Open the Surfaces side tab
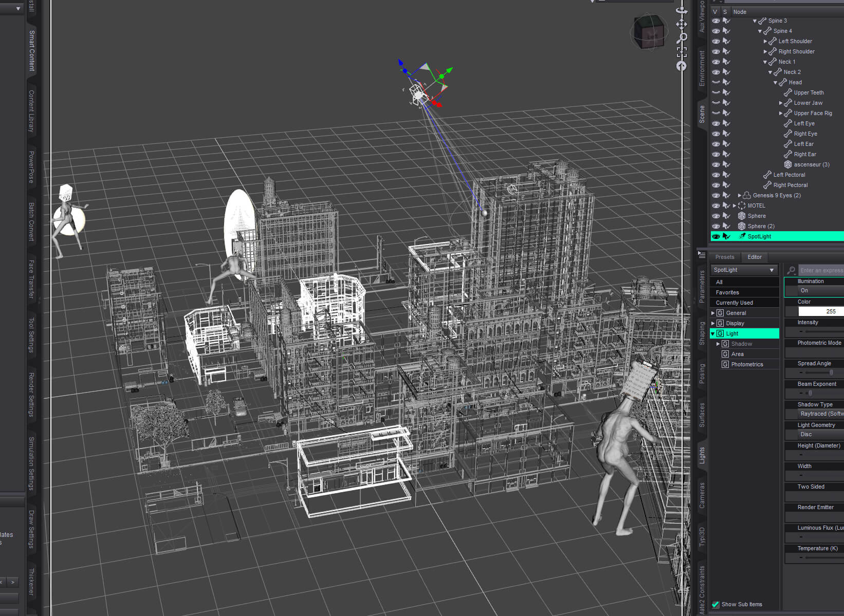 click(702, 415)
